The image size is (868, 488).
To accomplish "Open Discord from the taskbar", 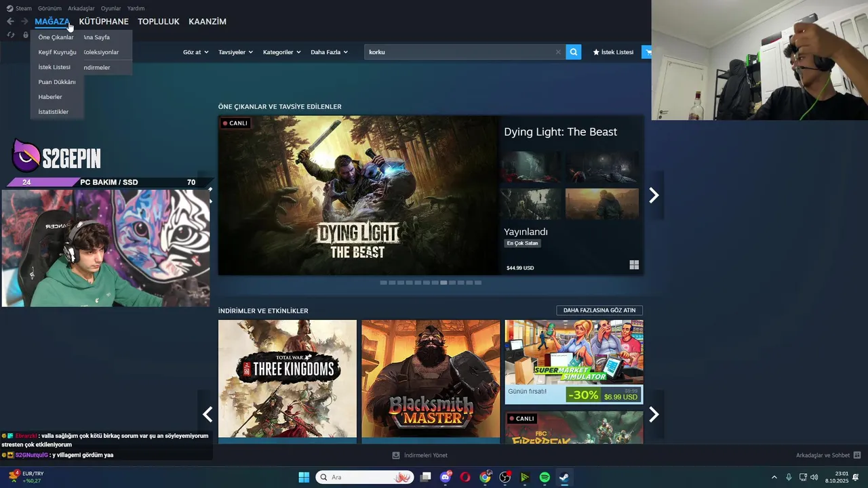I will (446, 477).
